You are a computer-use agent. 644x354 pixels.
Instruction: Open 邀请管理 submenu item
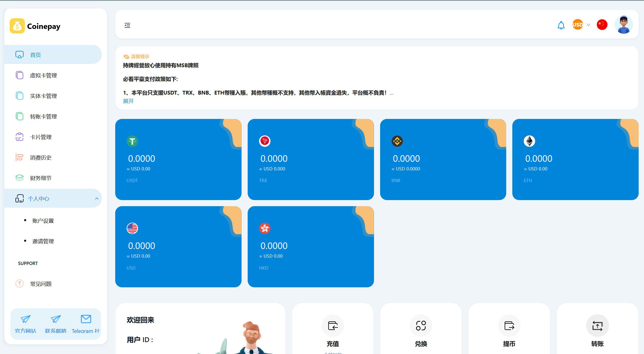click(x=43, y=241)
